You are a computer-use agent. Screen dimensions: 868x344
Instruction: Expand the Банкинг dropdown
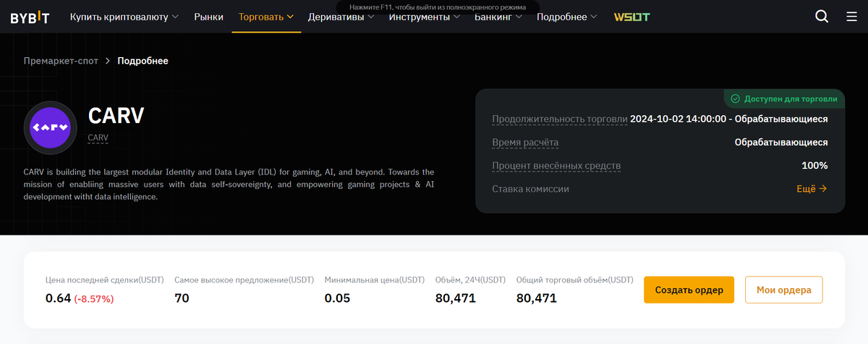tap(498, 17)
